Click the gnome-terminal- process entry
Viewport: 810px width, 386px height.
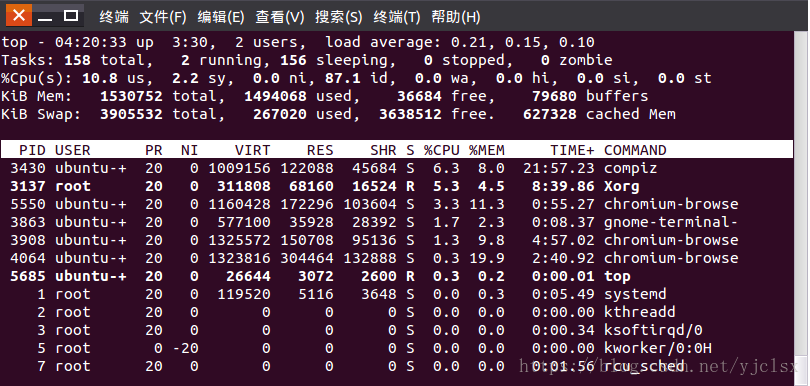click(x=671, y=222)
